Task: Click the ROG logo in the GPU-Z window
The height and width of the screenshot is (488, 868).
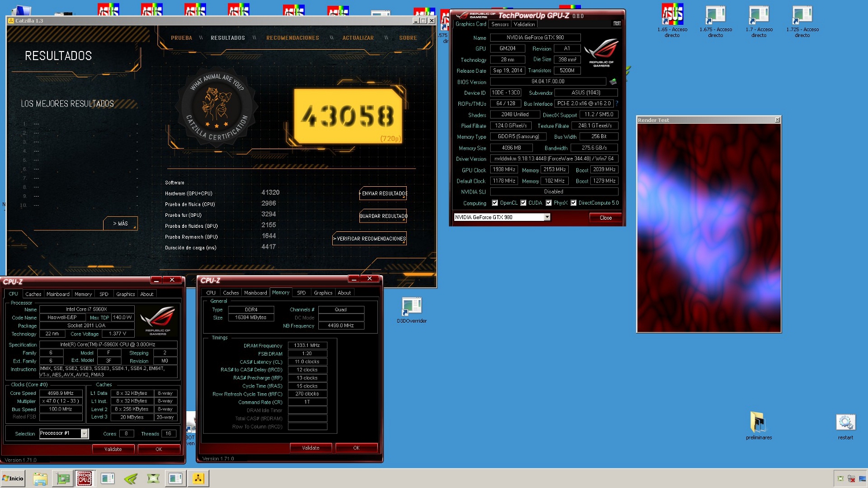Action: (601, 52)
